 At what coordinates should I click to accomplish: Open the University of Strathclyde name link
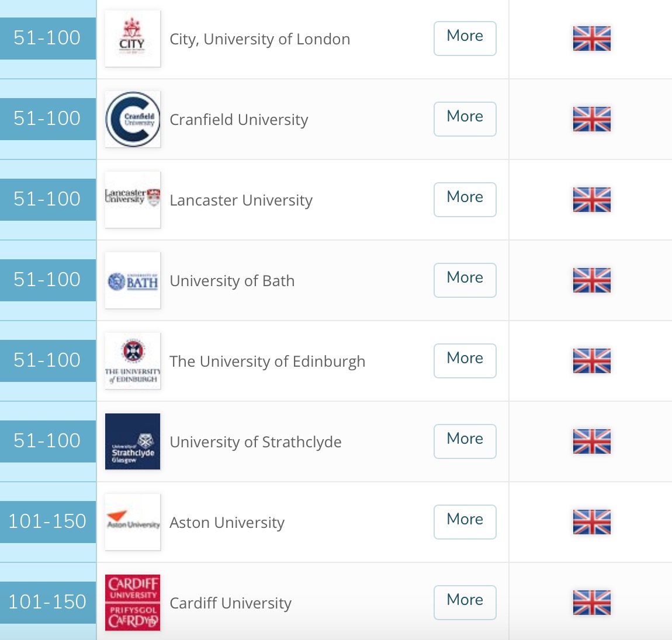click(255, 442)
